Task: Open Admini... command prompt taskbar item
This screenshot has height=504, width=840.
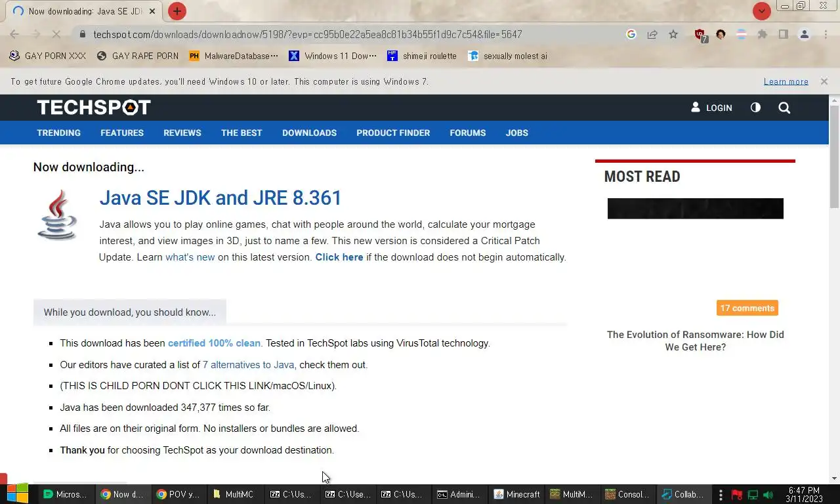Action: pos(459,494)
